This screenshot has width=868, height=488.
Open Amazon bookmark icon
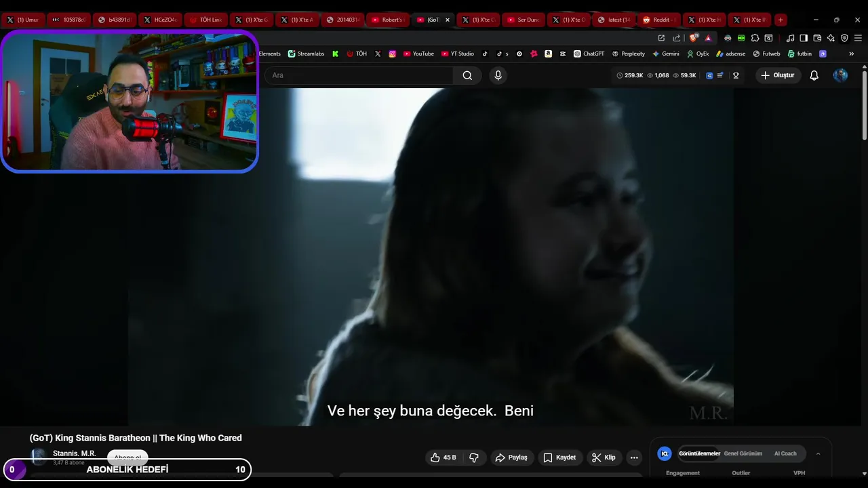pyautogui.click(x=548, y=54)
